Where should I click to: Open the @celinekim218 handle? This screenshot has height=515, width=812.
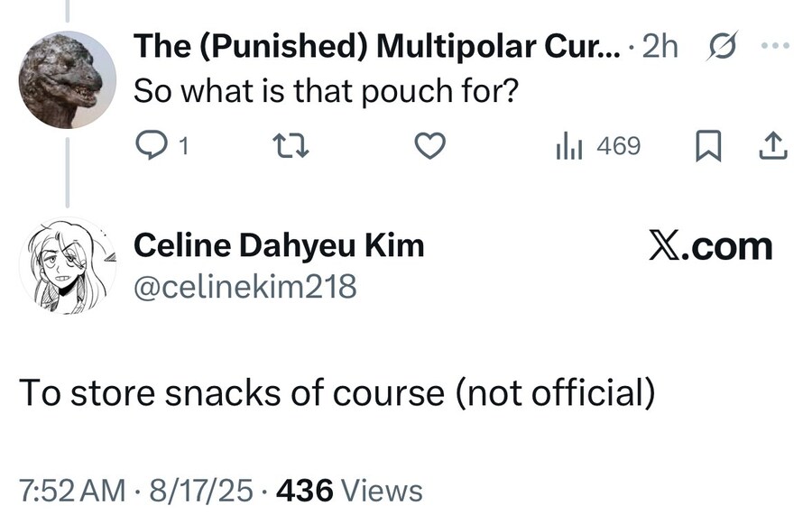point(245,286)
